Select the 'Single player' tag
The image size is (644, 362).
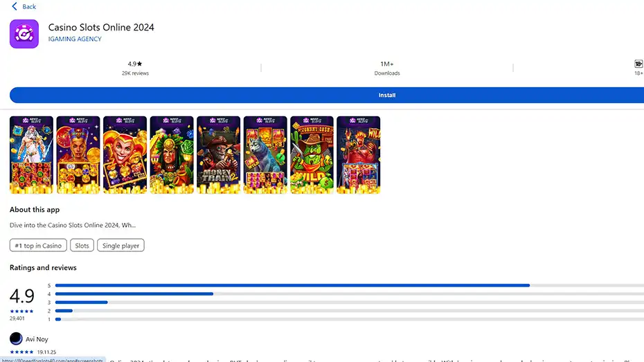click(120, 246)
